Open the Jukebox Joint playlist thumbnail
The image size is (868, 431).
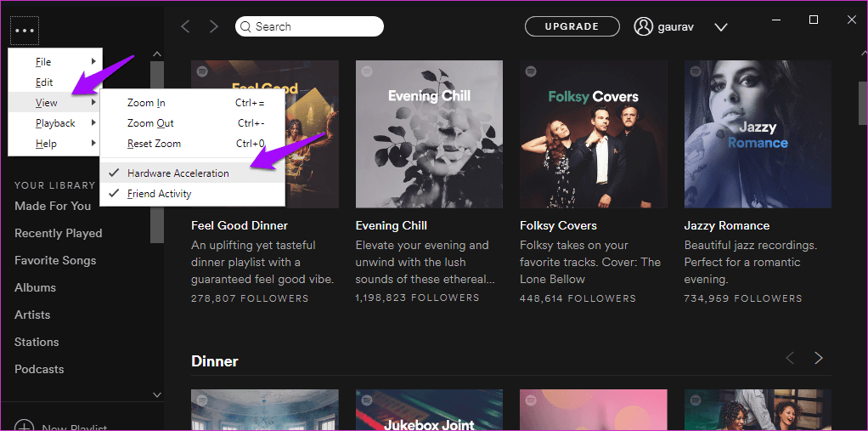click(x=429, y=410)
